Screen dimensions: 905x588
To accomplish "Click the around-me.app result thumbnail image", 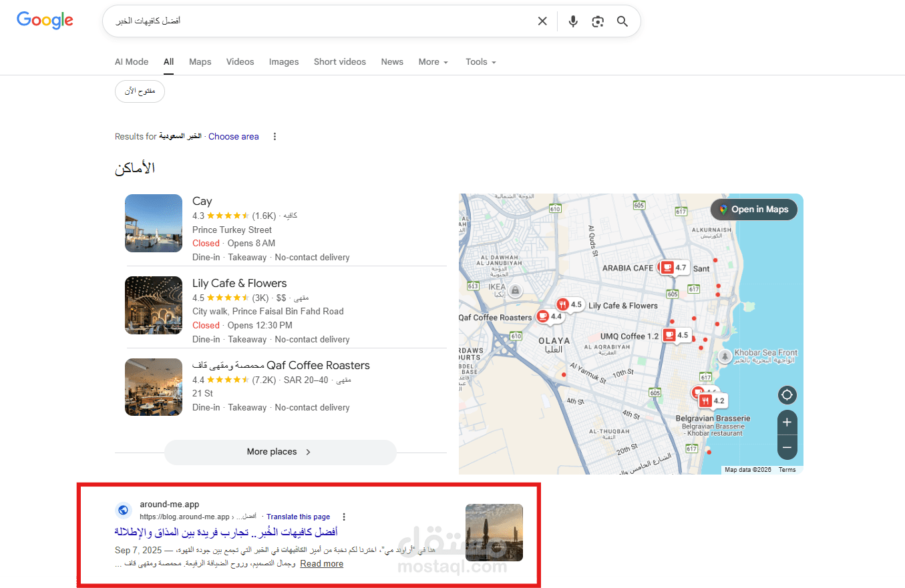I will coord(494,533).
